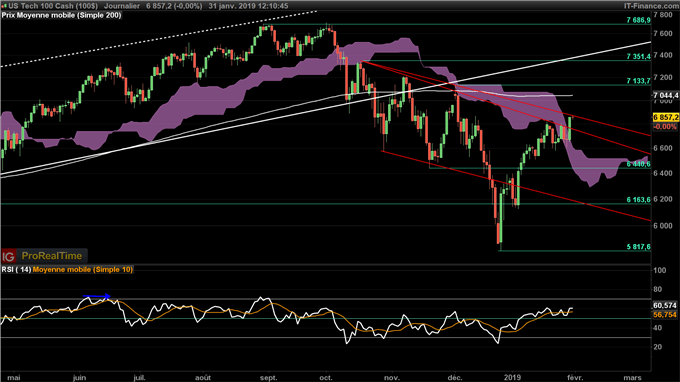Click the 6 163,6 support level label

[x=638, y=200]
